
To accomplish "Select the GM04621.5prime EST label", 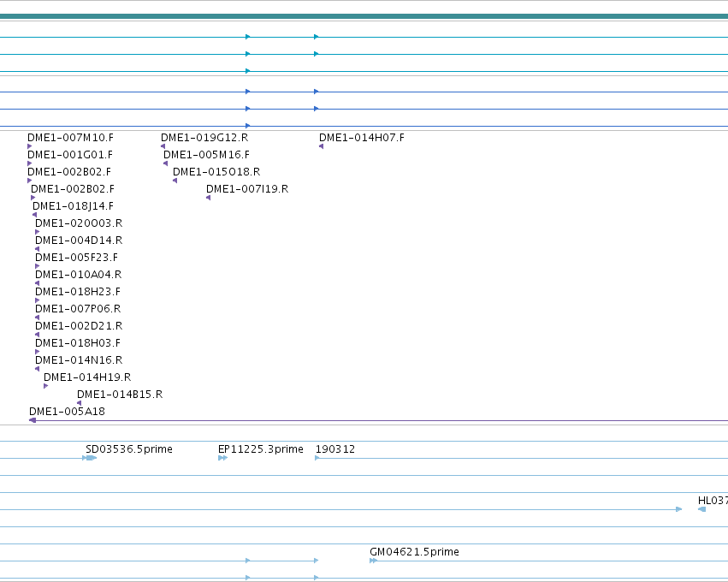I will tap(415, 552).
